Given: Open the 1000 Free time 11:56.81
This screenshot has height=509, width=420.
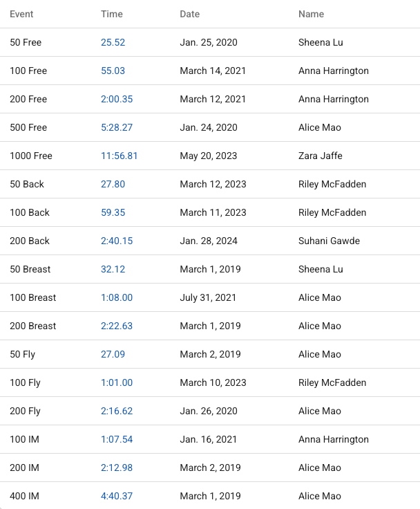Looking at the screenshot, I should pos(119,156).
